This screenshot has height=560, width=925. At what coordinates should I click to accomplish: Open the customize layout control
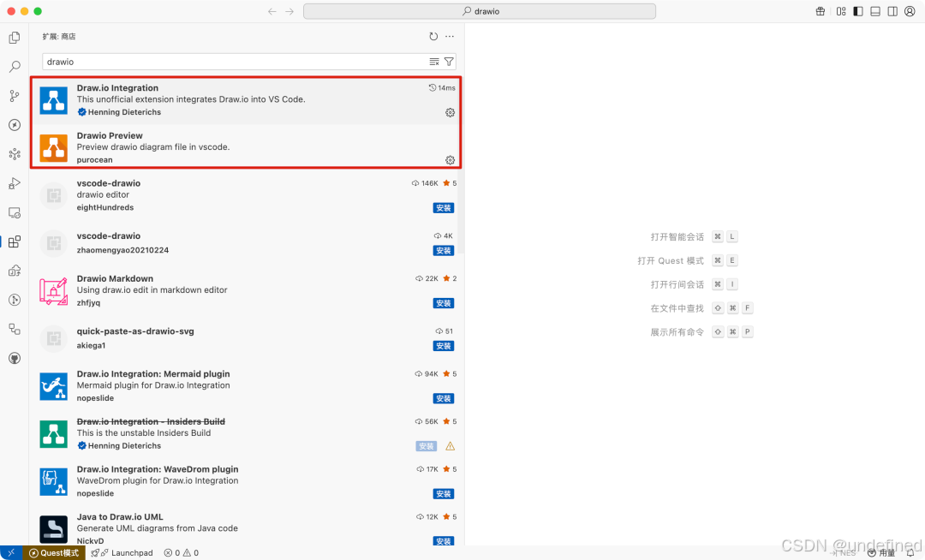(x=841, y=11)
